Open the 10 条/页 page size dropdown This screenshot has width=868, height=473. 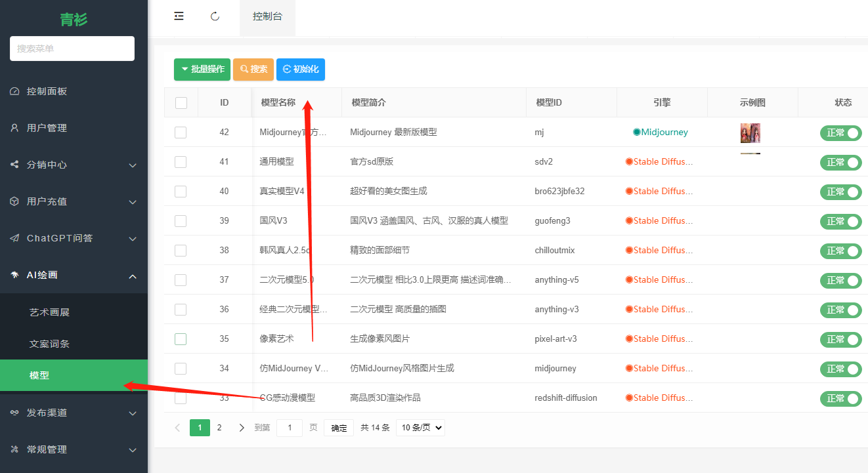coord(420,428)
